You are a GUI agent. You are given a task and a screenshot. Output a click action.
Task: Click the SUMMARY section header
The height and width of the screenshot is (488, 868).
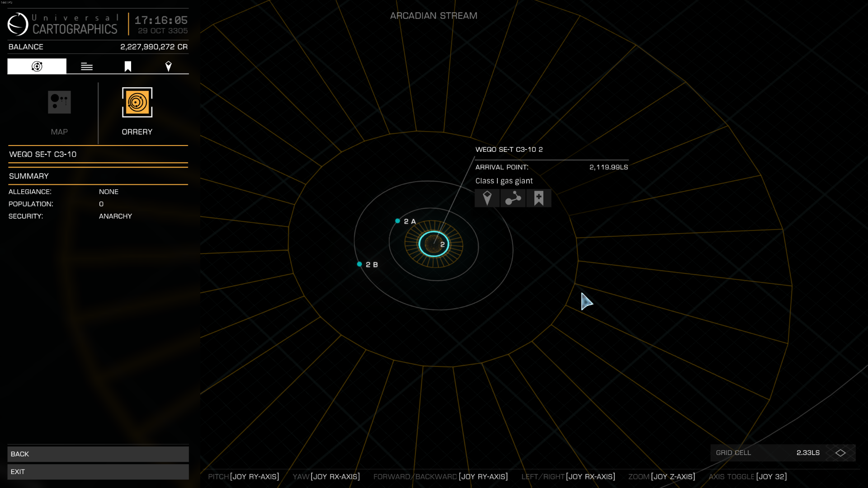[98, 176]
